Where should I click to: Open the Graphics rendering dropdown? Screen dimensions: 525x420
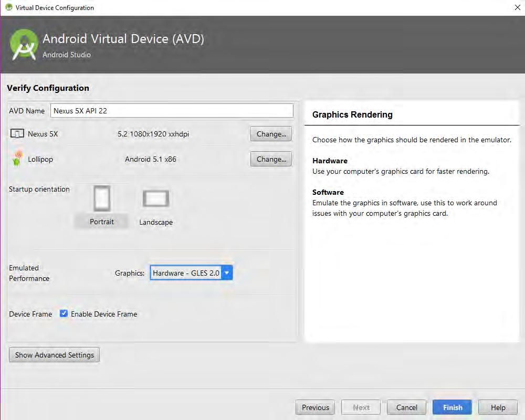(191, 273)
